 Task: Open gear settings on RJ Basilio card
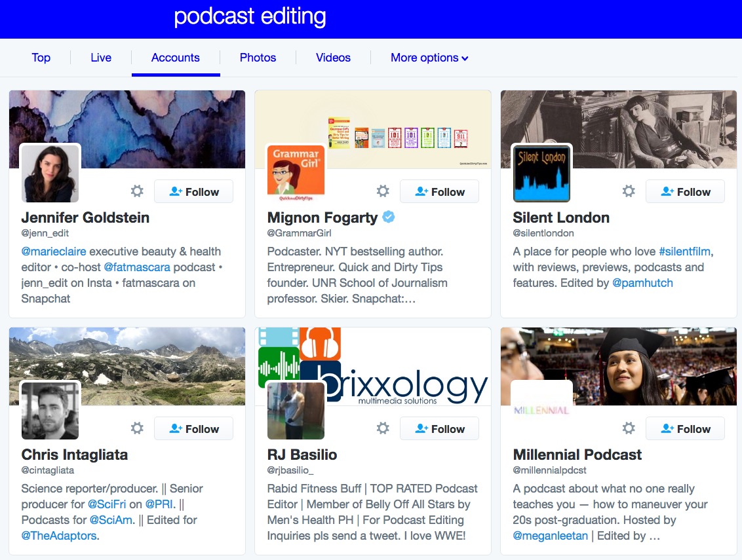tap(382, 428)
